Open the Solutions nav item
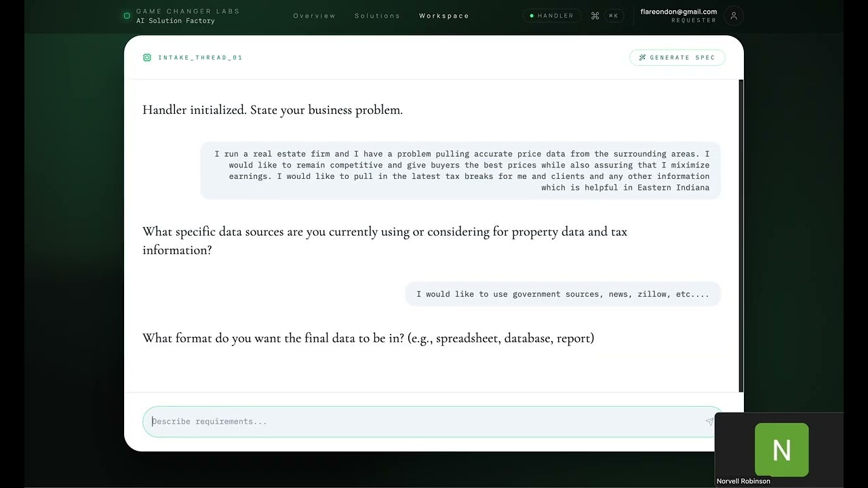The width and height of the screenshot is (868, 488). click(378, 16)
